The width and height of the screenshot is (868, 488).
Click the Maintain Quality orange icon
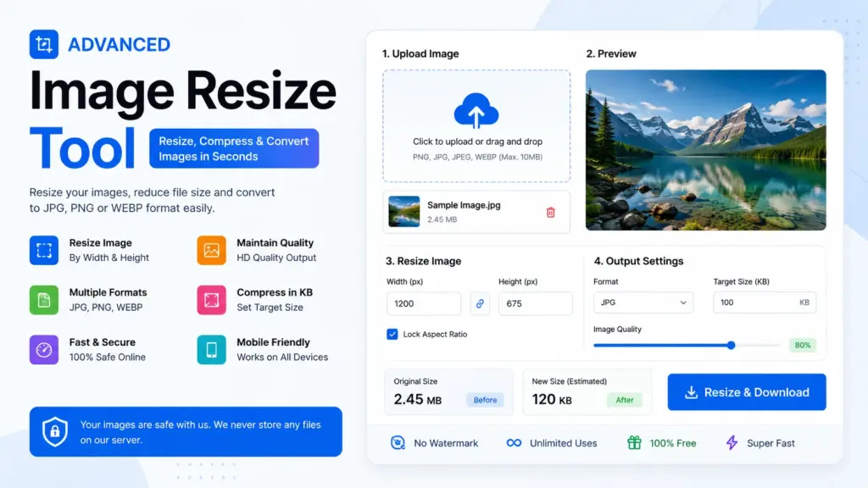click(211, 250)
